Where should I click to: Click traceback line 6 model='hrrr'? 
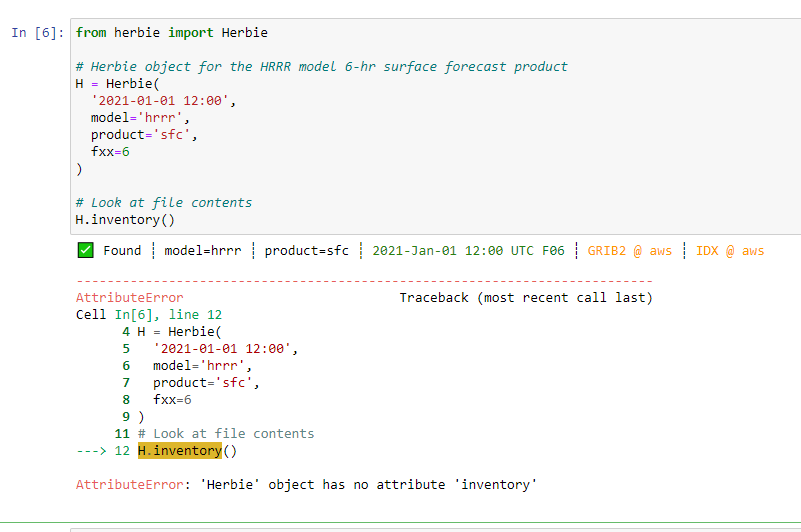click(187, 366)
